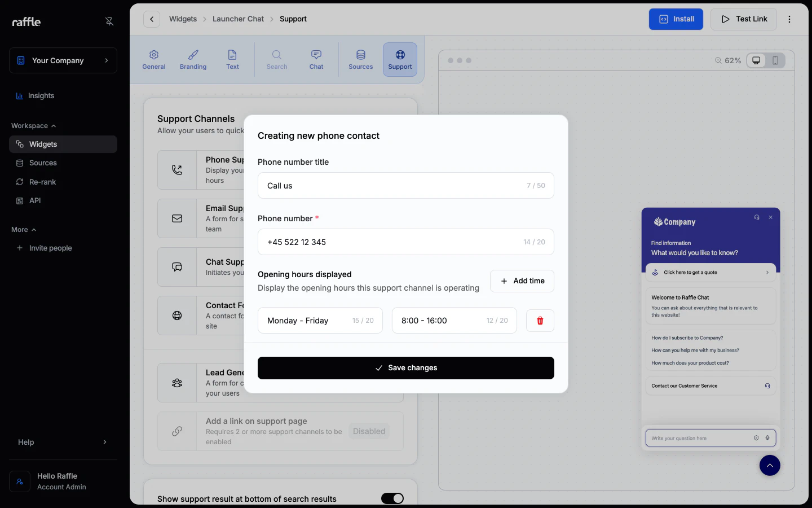Expand the quote link chevron in preview

pyautogui.click(x=767, y=273)
